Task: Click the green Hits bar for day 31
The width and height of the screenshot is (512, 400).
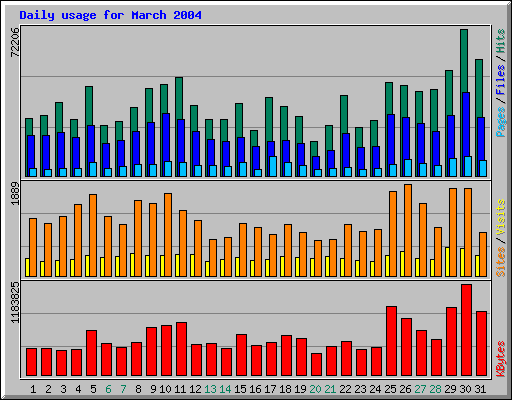Action: 479,88
